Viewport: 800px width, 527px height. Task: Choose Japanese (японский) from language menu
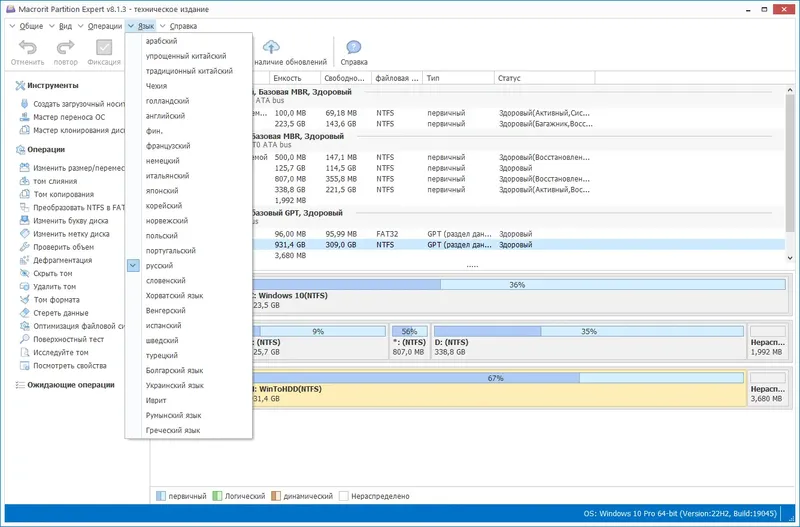point(163,191)
